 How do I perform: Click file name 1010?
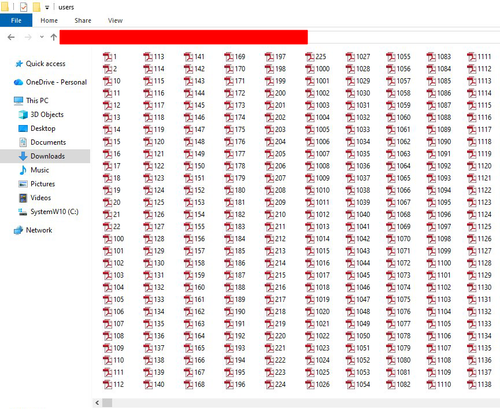pyautogui.click(x=323, y=190)
